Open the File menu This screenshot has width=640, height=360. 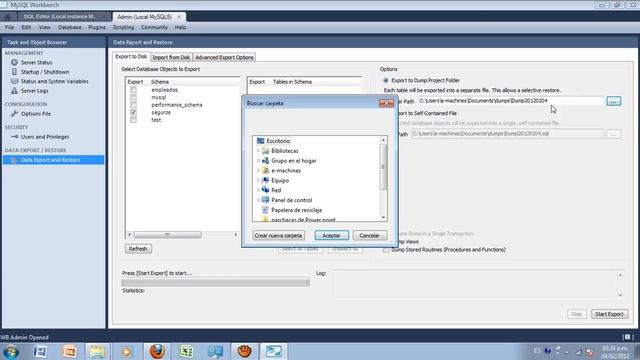[x=9, y=27]
